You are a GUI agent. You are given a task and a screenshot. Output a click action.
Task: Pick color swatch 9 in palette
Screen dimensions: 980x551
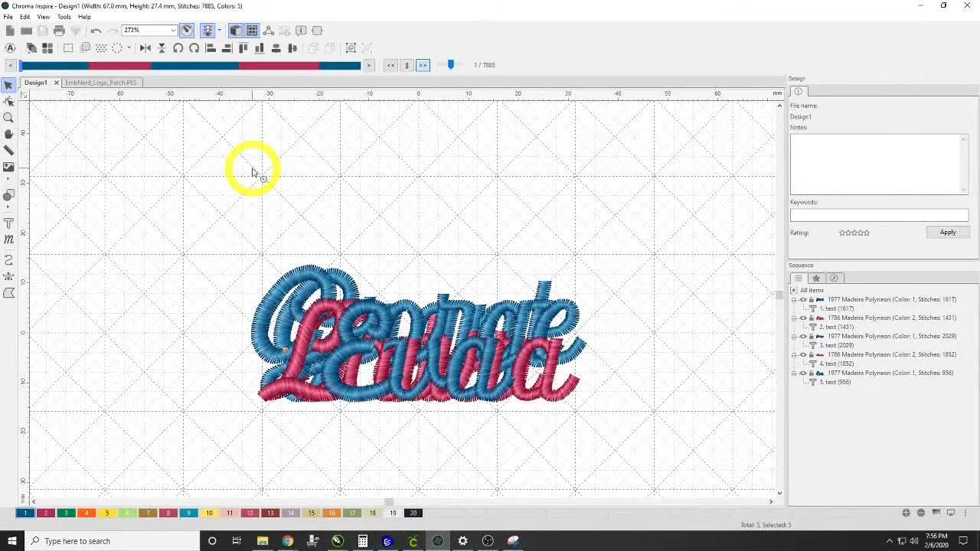(188, 513)
